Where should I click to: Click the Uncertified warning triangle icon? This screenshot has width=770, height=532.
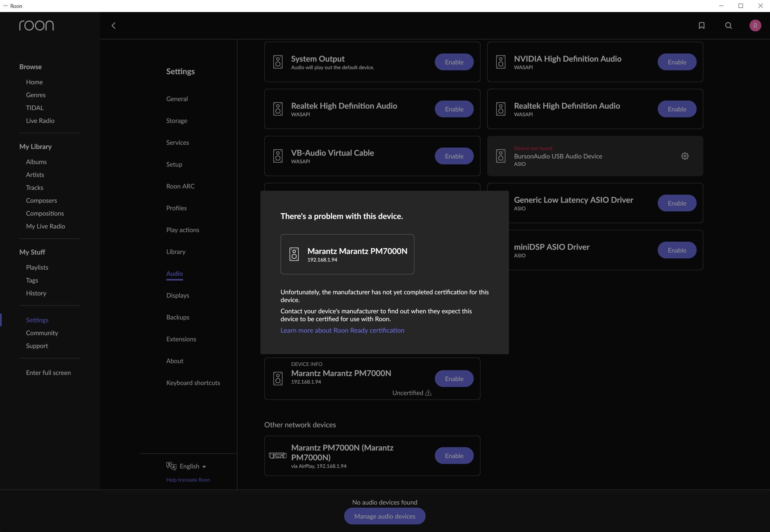[428, 393]
